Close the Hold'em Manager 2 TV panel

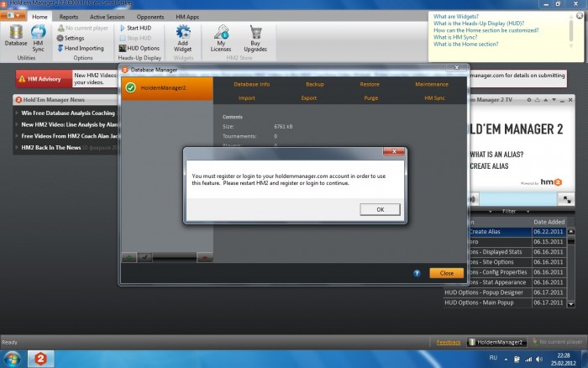570,100
